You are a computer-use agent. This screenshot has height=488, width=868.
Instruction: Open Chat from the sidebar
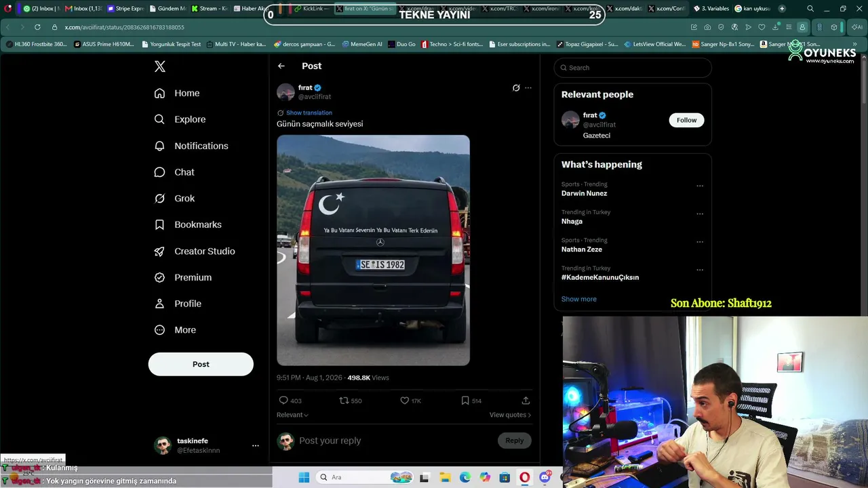click(x=174, y=172)
